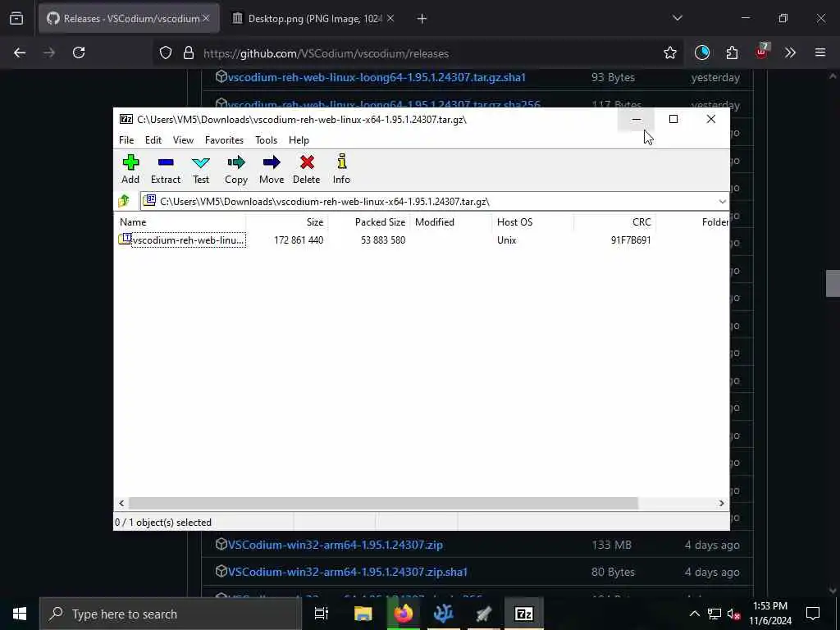Switch to Firefox via taskbar icon
Viewport: 840px width, 630px height.
click(x=403, y=614)
